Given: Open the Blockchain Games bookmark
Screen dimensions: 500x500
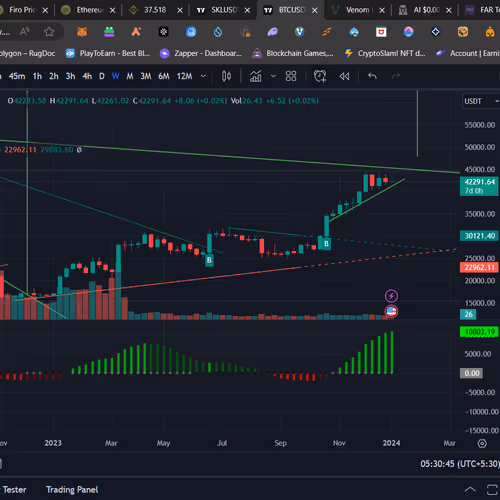Looking at the screenshot, I should [x=293, y=53].
